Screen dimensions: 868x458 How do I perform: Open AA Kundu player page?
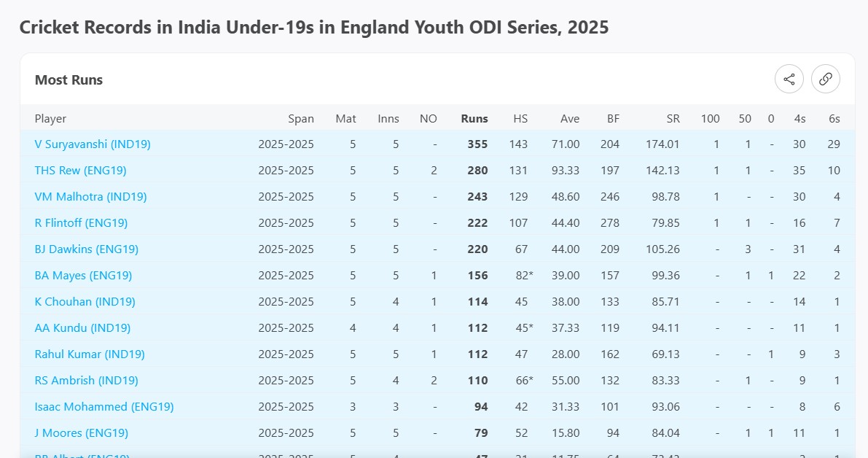82,328
